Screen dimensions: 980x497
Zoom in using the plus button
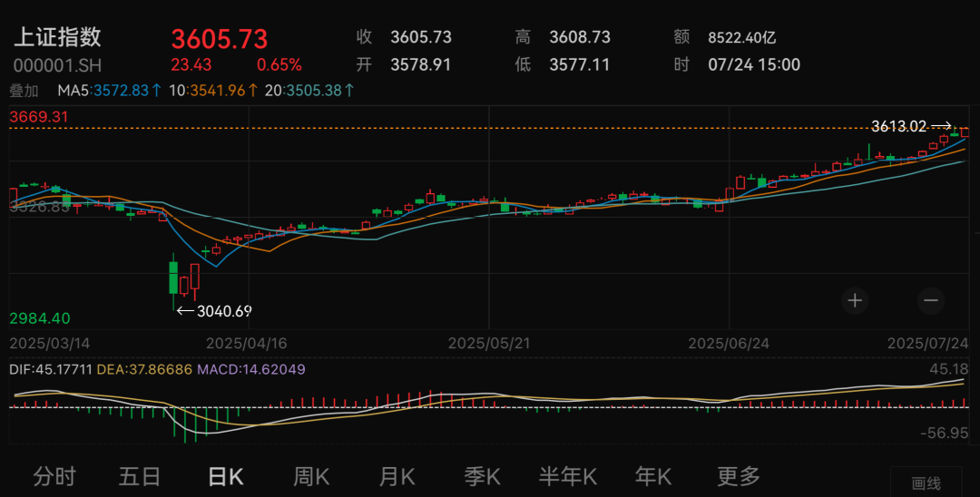pyautogui.click(x=855, y=300)
